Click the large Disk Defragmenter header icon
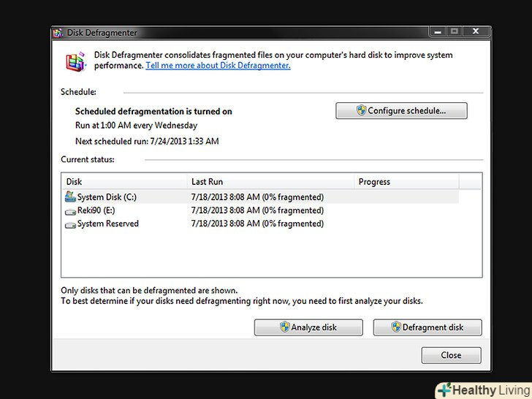 [76, 61]
